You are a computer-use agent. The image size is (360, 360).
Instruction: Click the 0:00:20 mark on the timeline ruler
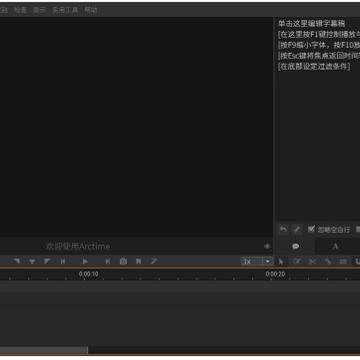(275, 274)
